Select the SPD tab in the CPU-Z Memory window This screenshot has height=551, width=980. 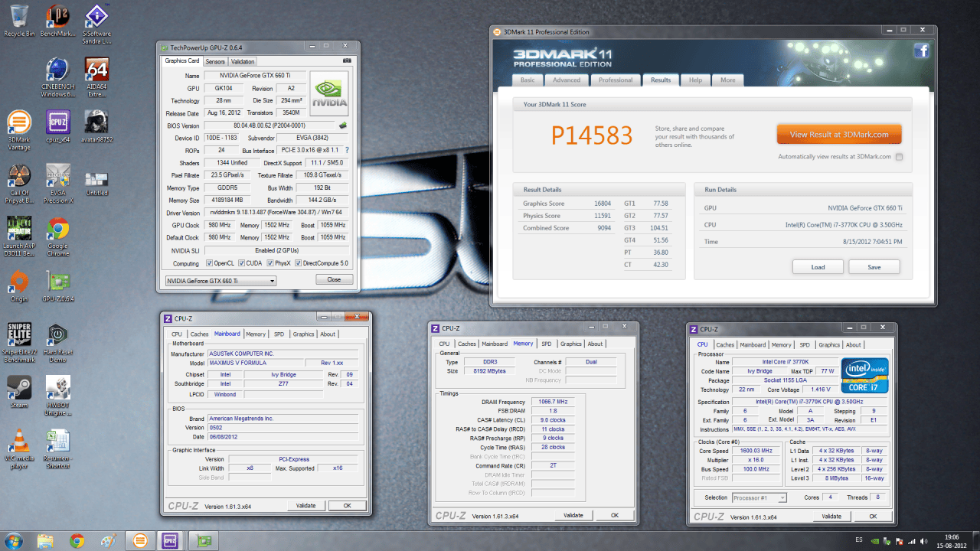(x=546, y=344)
